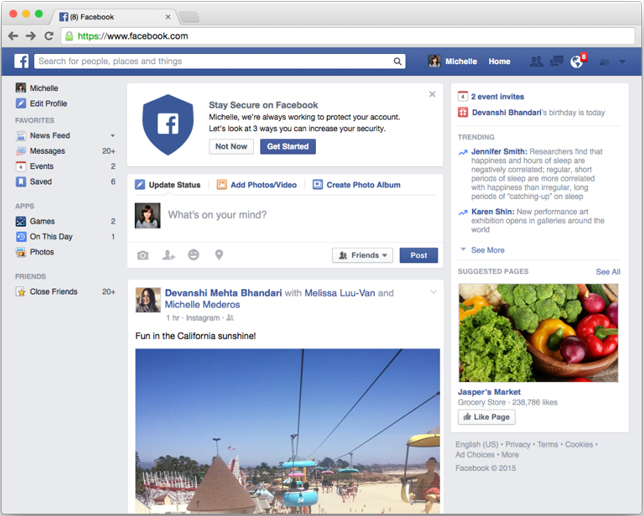Select Create Photo Album tab

[x=356, y=184]
